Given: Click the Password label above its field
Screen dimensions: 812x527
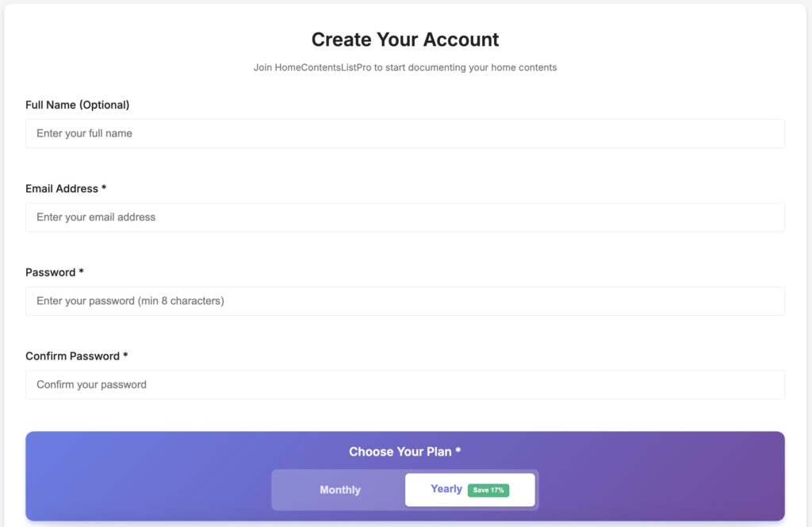Looking at the screenshot, I should coord(52,271).
